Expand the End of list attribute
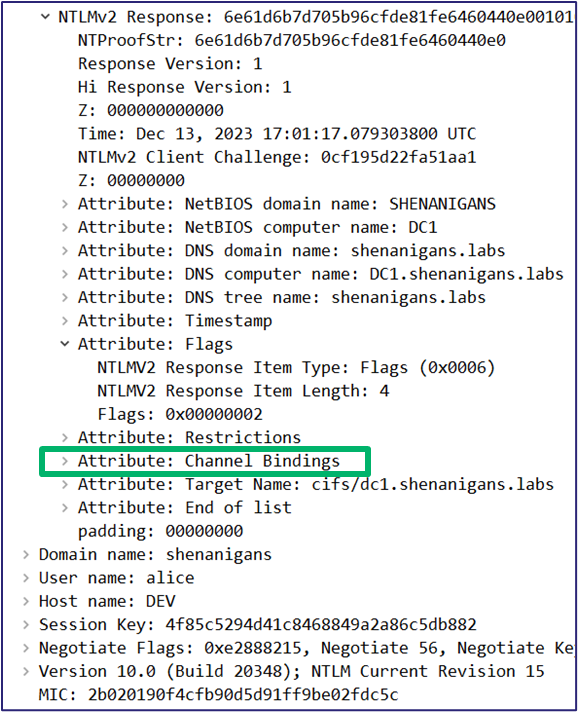This screenshot has width=578, height=712. pyautogui.click(x=65, y=508)
